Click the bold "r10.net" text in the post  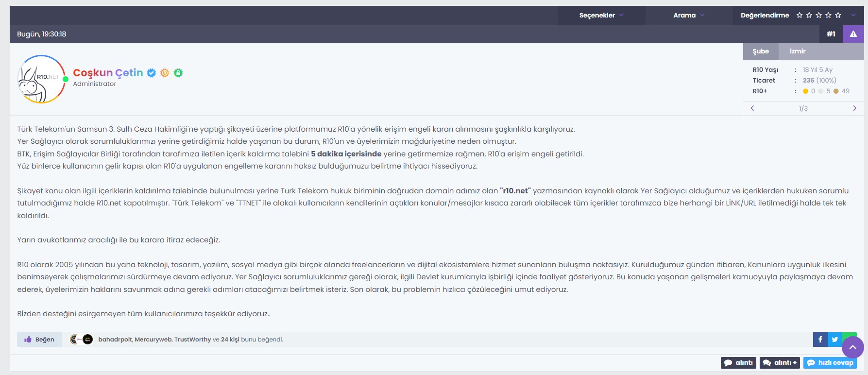(x=515, y=191)
